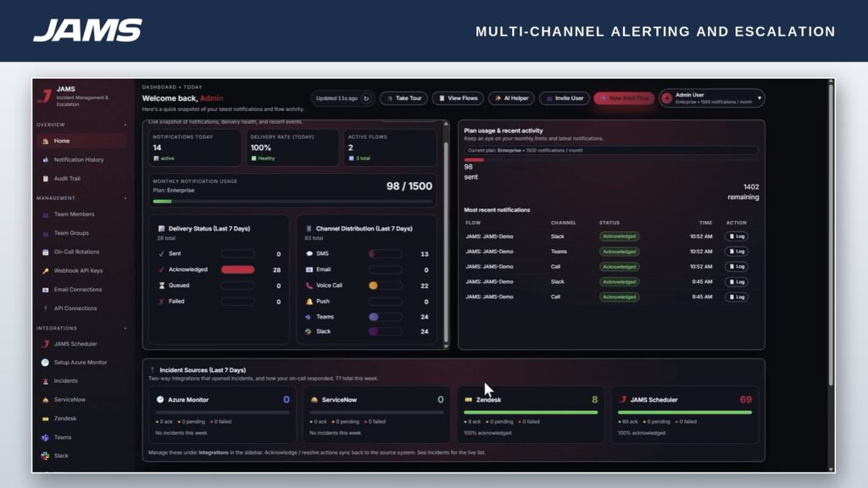Collapse the Overview sidebar section
Viewport: 868px width, 488px height.
pos(125,125)
